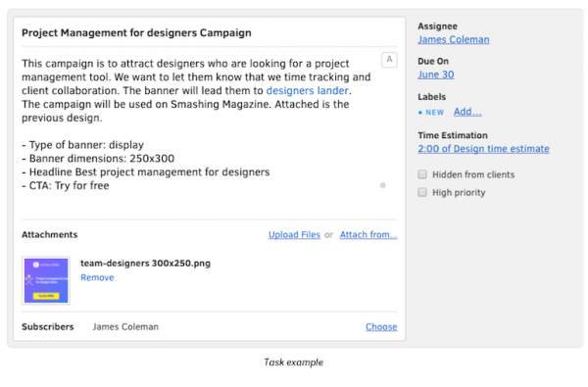Click the blue dot beside NEW label
This screenshot has height=387, width=588.
point(420,113)
